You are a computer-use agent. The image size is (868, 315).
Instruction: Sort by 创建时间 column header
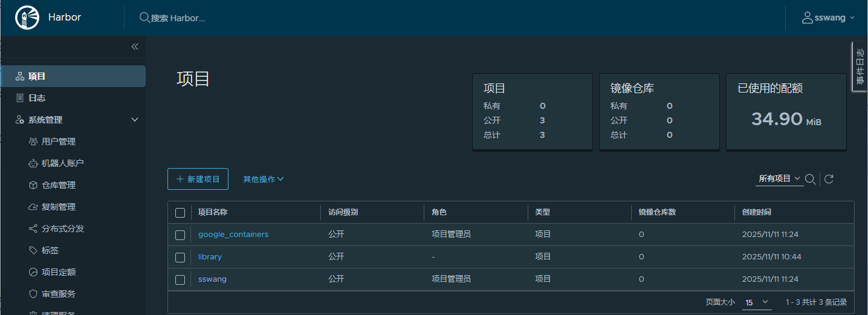click(757, 212)
